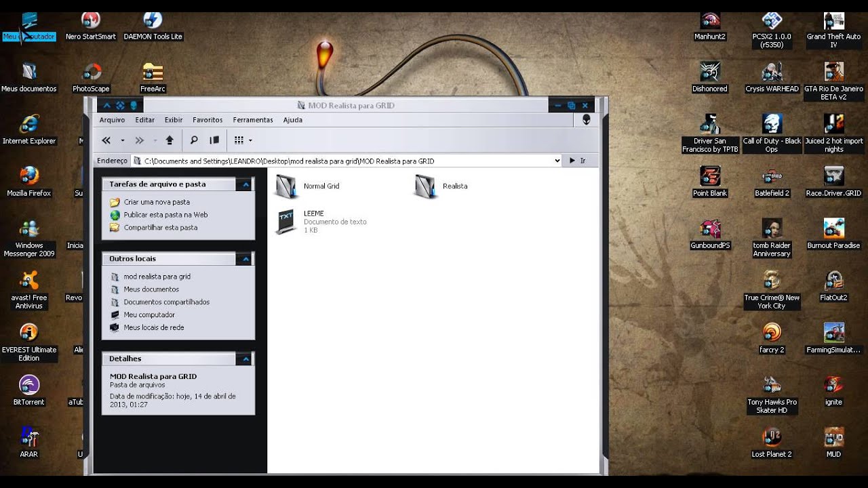
Task: Open PhotoScape desktop icon
Action: tap(91, 79)
